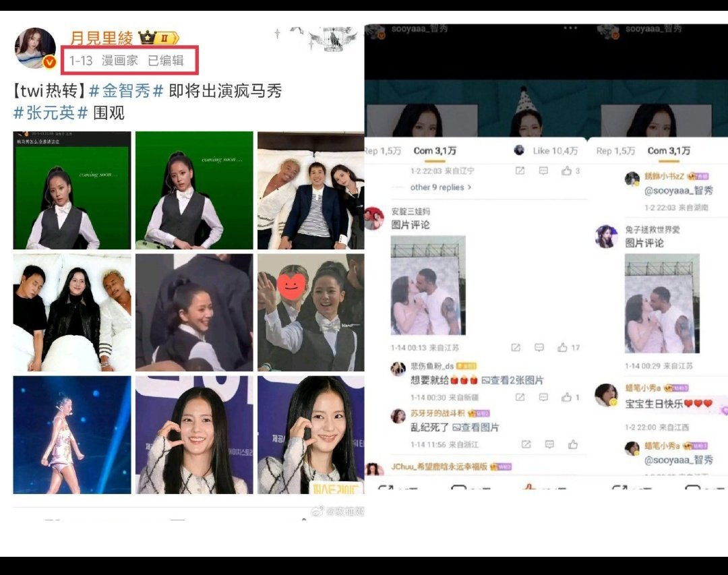The width and height of the screenshot is (728, 575).
Task: Tap reply icon on the 1-14 00:13 来自江苏 comment
Action: [539, 347]
